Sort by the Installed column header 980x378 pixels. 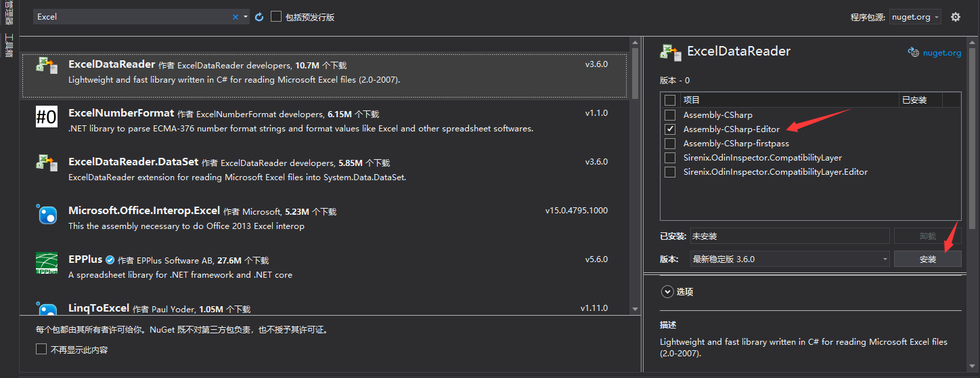click(x=920, y=100)
